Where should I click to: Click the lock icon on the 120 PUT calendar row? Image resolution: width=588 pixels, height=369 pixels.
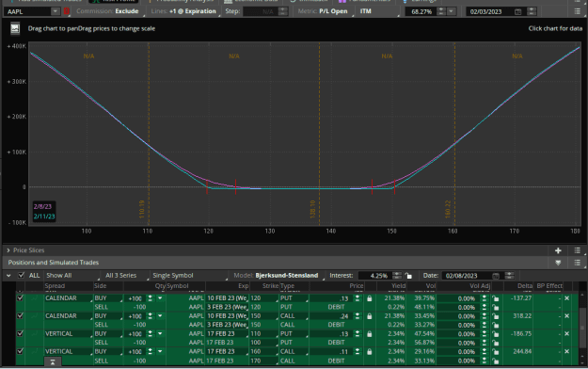pos(370,298)
